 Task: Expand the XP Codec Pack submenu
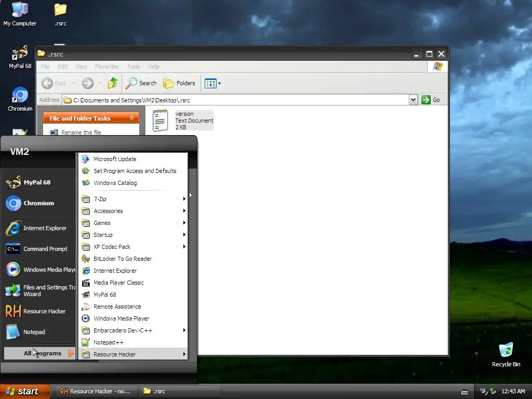(133, 247)
